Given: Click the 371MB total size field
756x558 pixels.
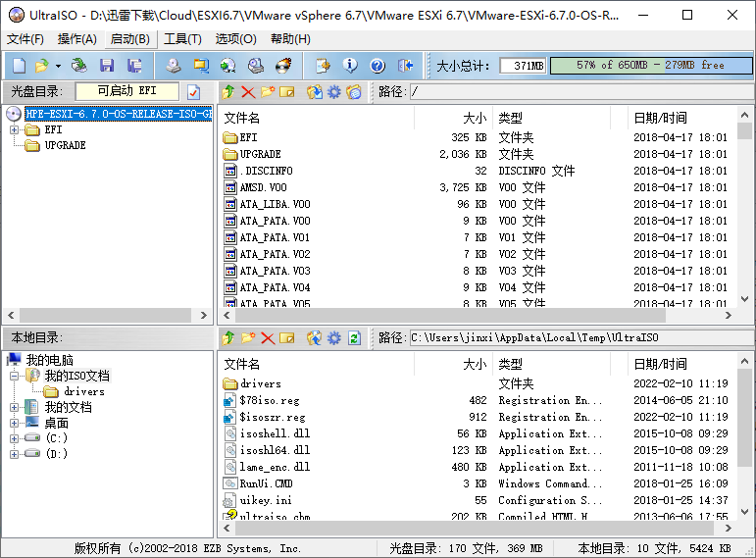Looking at the screenshot, I should [x=523, y=65].
